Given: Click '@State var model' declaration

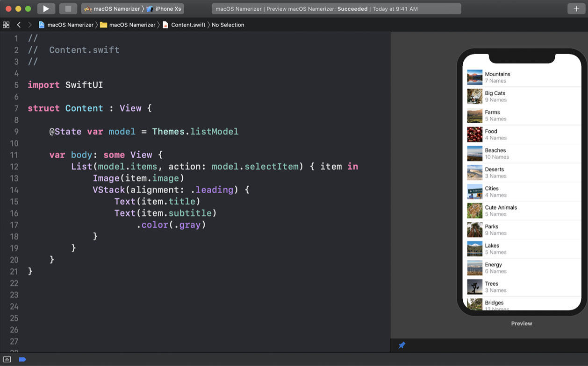Looking at the screenshot, I should click(92, 132).
